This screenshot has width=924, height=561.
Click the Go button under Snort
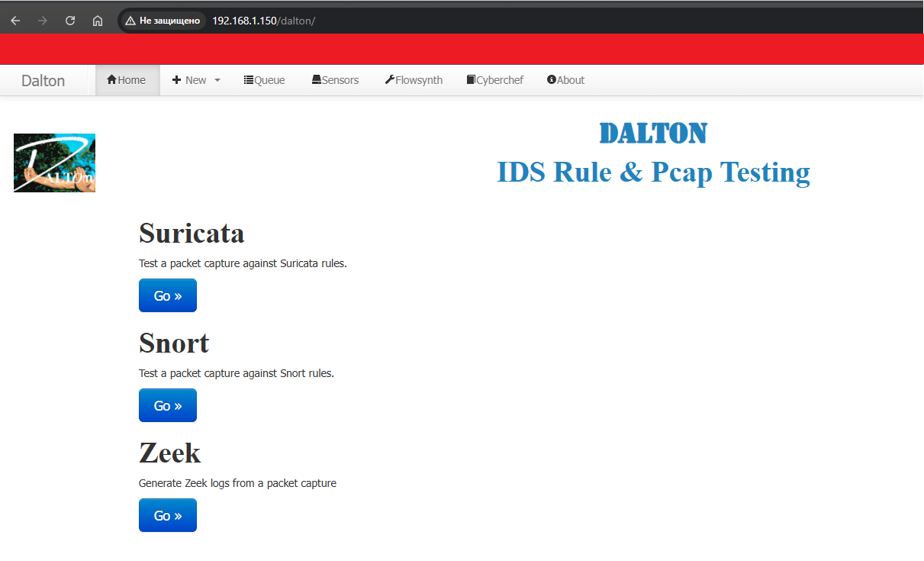click(168, 405)
